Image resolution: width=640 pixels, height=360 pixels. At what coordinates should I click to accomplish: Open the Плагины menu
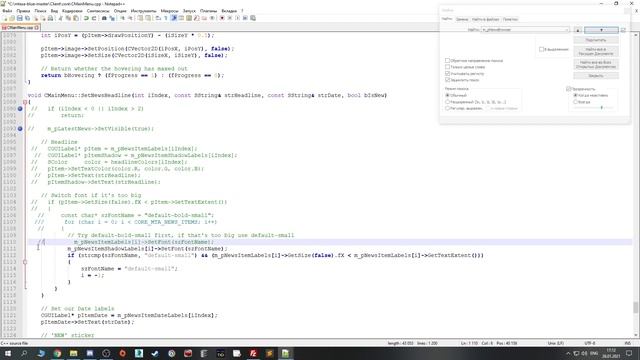[x=209, y=11]
